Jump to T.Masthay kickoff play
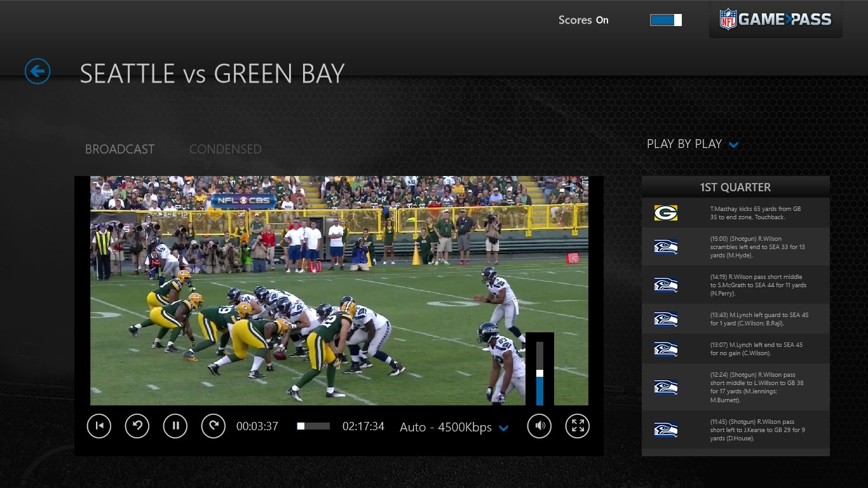 (x=735, y=213)
